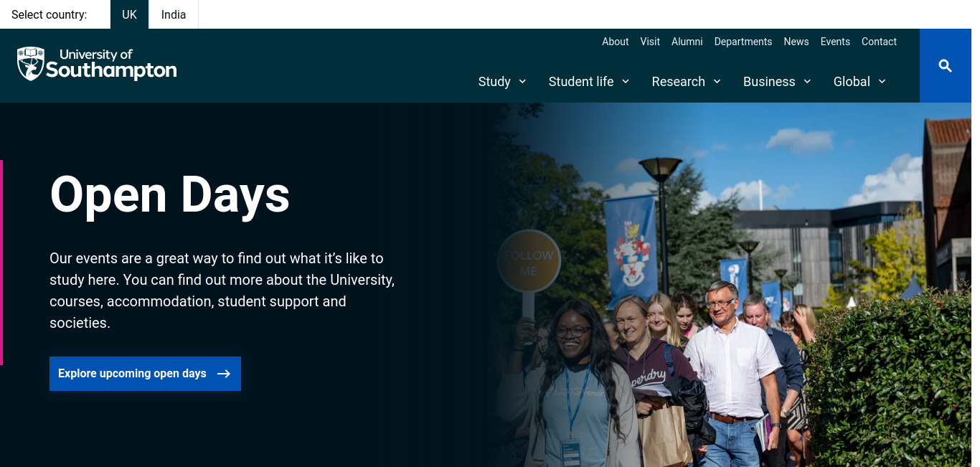Visit the About link
The image size is (980, 467).
tap(616, 42)
